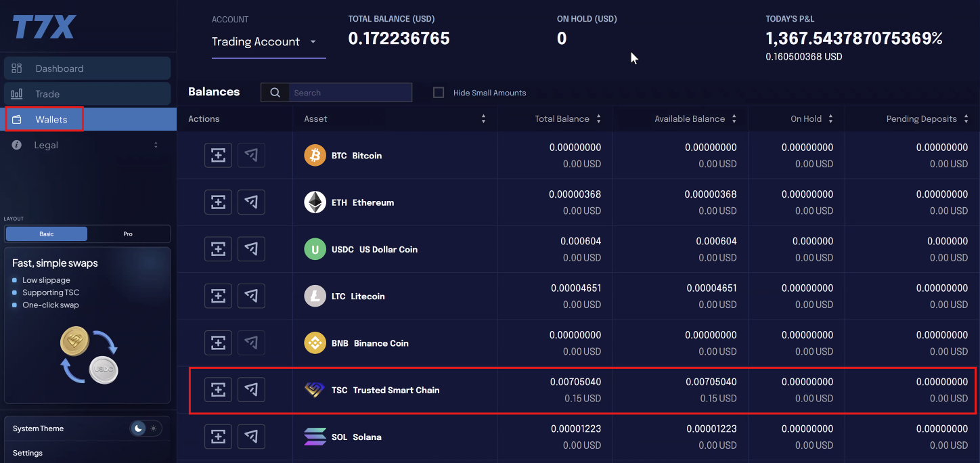
Task: Click the TSC total balance 0.00705040
Action: pyautogui.click(x=575, y=382)
